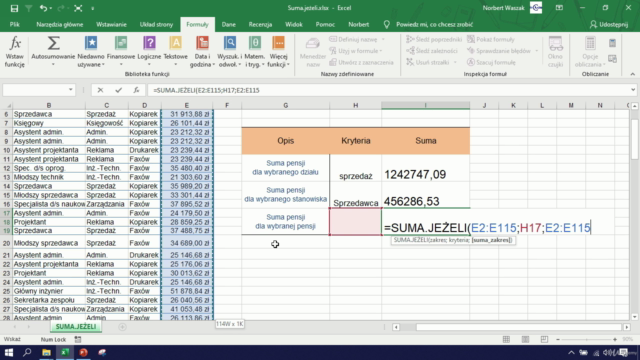The width and height of the screenshot is (640, 360).
Task: Switch to Dane tab
Action: 229,24
